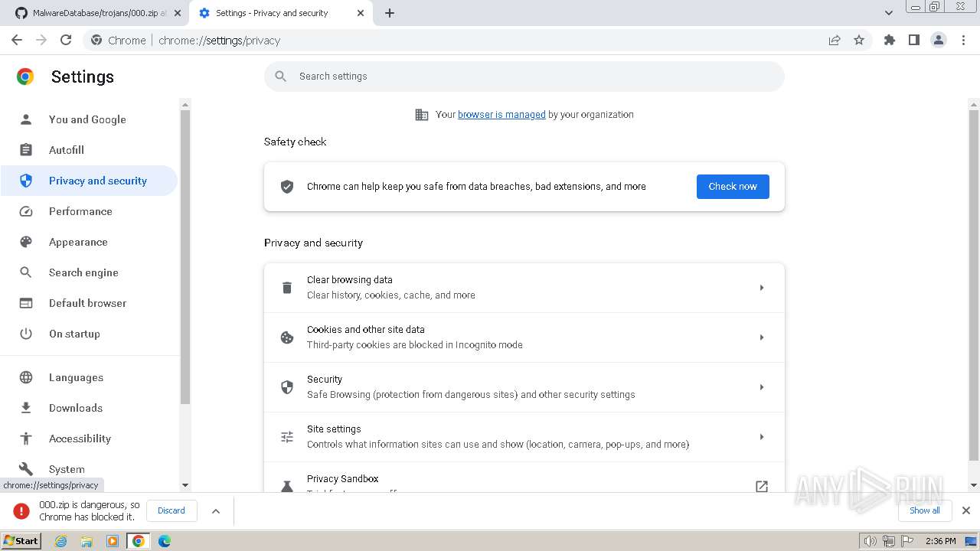Open Accessibility settings
980x551 pixels.
pyautogui.click(x=89, y=439)
